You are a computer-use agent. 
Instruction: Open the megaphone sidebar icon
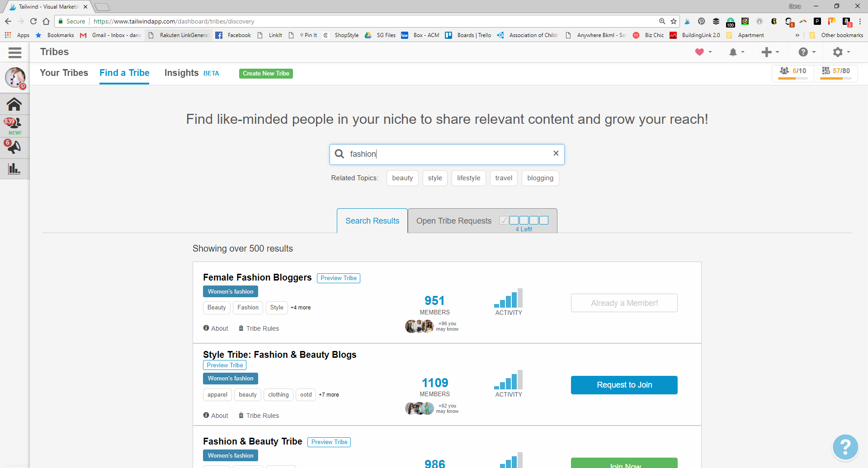[14, 147]
